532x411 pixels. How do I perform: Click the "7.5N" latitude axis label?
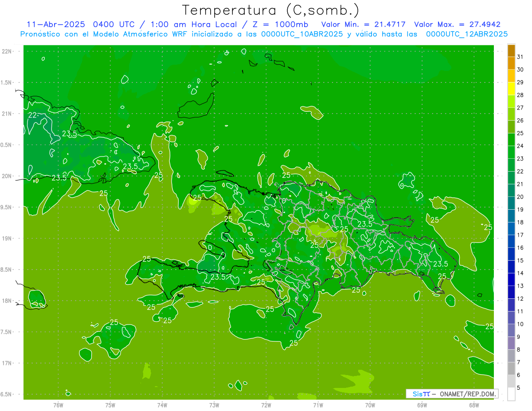tap(7, 332)
